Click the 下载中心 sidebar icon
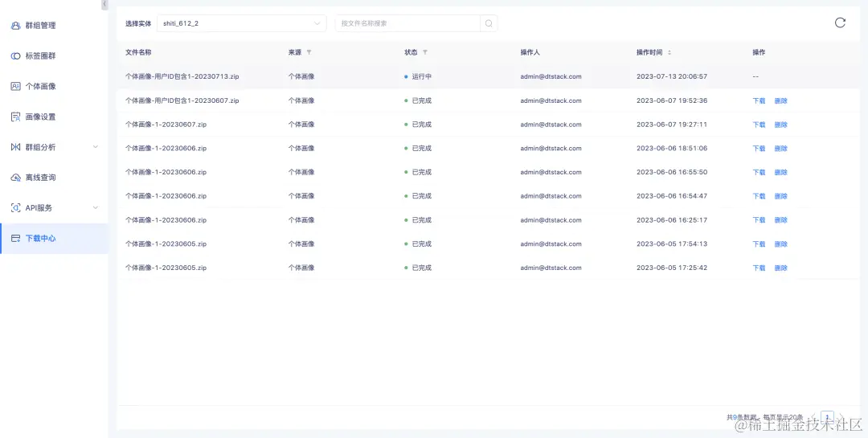868x438 pixels. point(15,239)
